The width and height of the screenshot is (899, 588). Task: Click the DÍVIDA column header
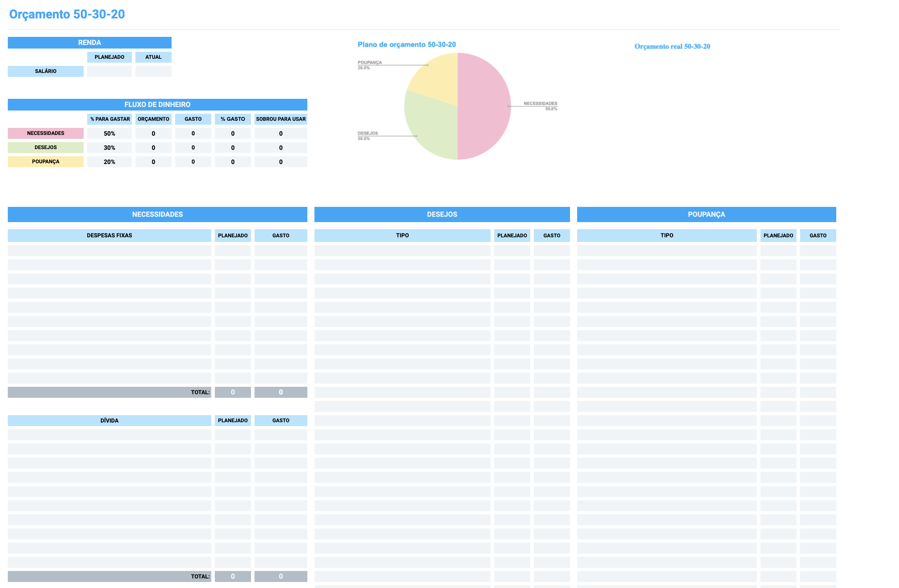point(109,420)
